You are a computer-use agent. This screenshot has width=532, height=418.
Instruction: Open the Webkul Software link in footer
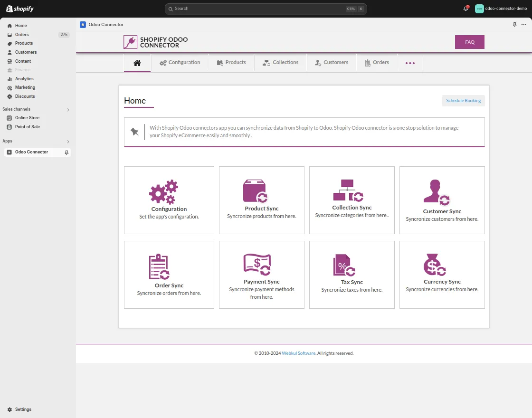(x=298, y=353)
